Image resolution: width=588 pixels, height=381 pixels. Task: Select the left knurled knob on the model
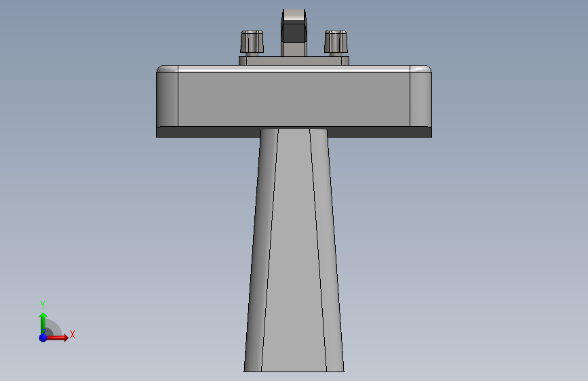click(x=252, y=42)
